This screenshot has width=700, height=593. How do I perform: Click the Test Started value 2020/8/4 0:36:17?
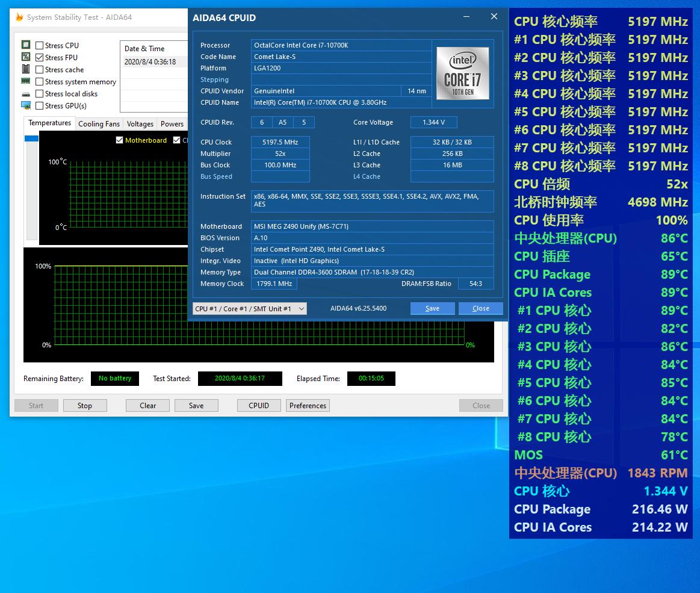click(x=240, y=378)
